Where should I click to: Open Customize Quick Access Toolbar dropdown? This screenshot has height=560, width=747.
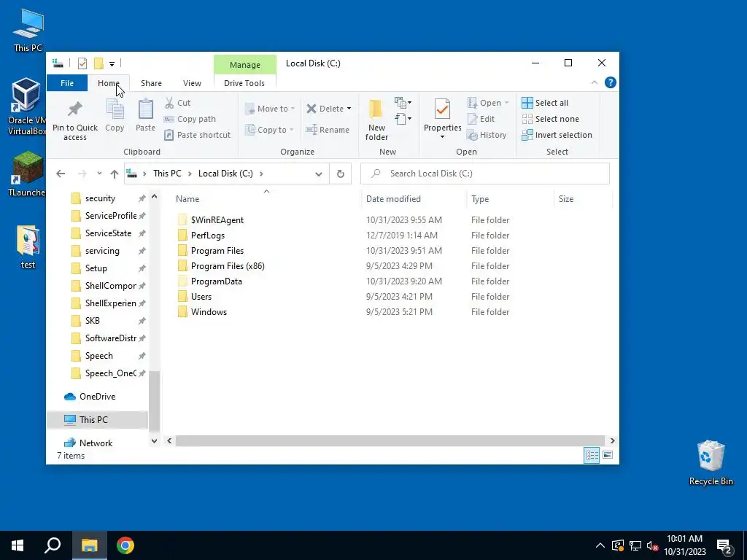pyautogui.click(x=112, y=64)
